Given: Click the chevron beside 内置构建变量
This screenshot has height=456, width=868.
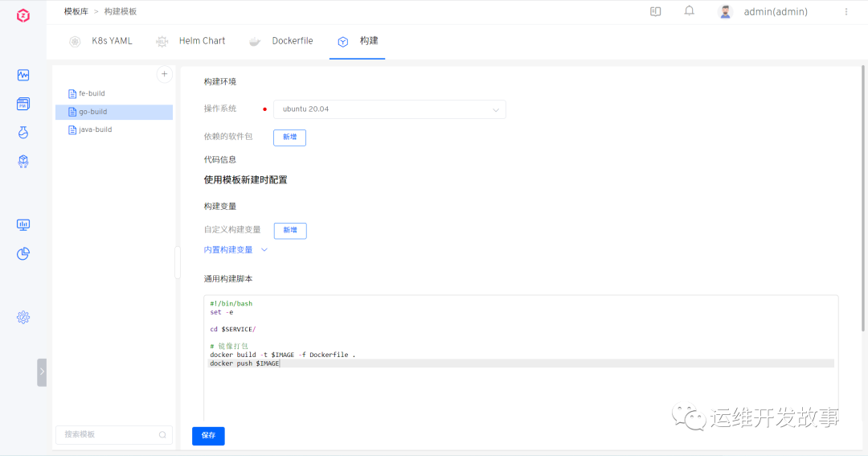Looking at the screenshot, I should (264, 250).
